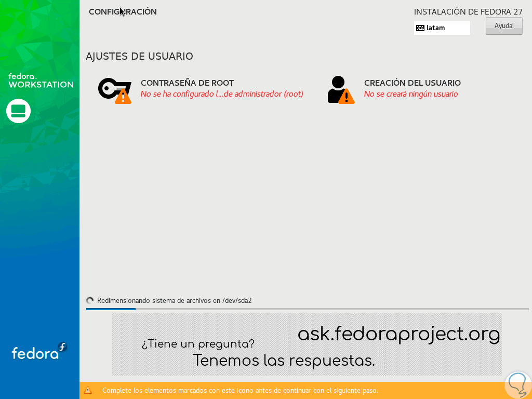Screen dimensions: 532x399
Task: Click the 'Complete los elementos marcados' warning message
Action: coord(240,391)
